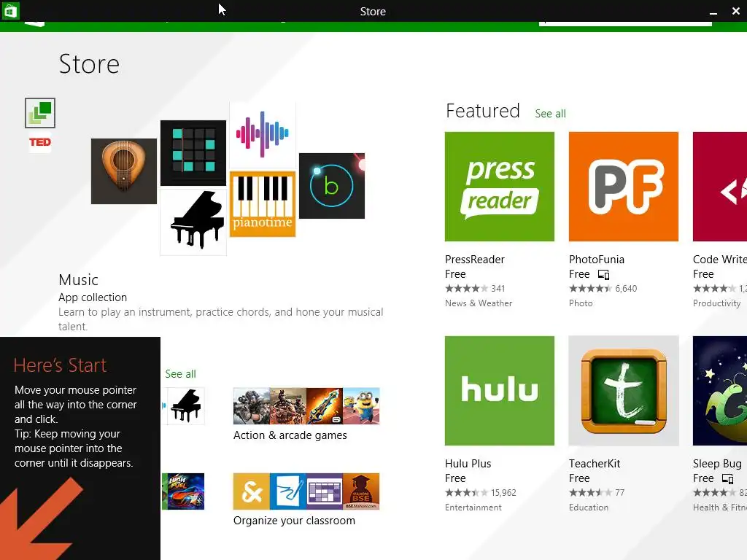Click the Store bag icon in title bar
This screenshot has width=747, height=560.
click(10, 10)
